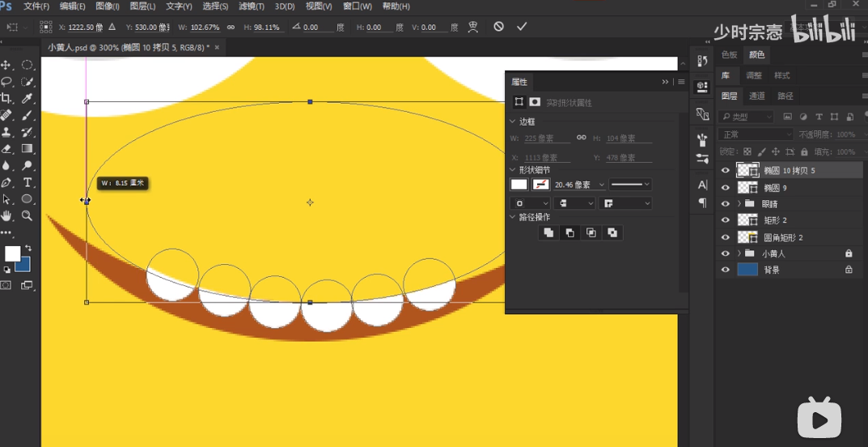Open the 滤镜(T) menu
The height and width of the screenshot is (447, 868).
pos(250,6)
